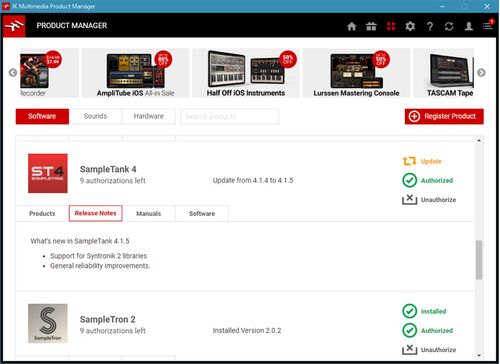500x364 pixels.
Task: Click 'What's new in SampleTank 4.1.5' heading
Action: [80, 241]
